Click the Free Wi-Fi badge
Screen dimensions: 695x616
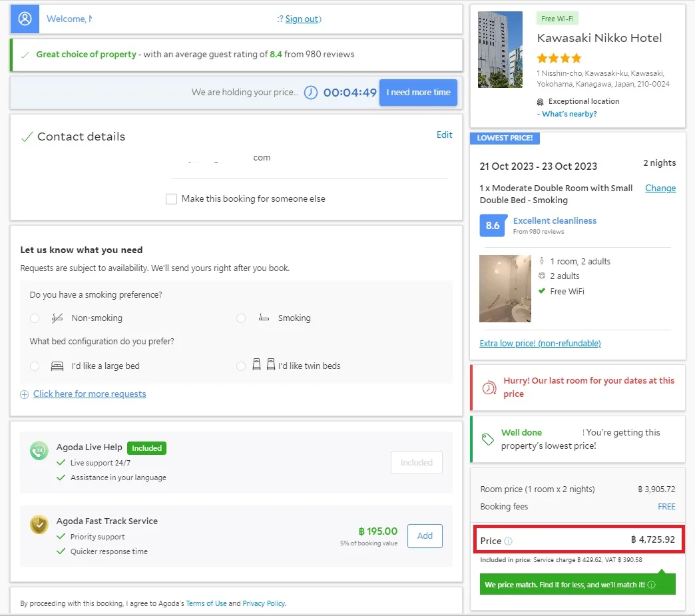tap(557, 19)
